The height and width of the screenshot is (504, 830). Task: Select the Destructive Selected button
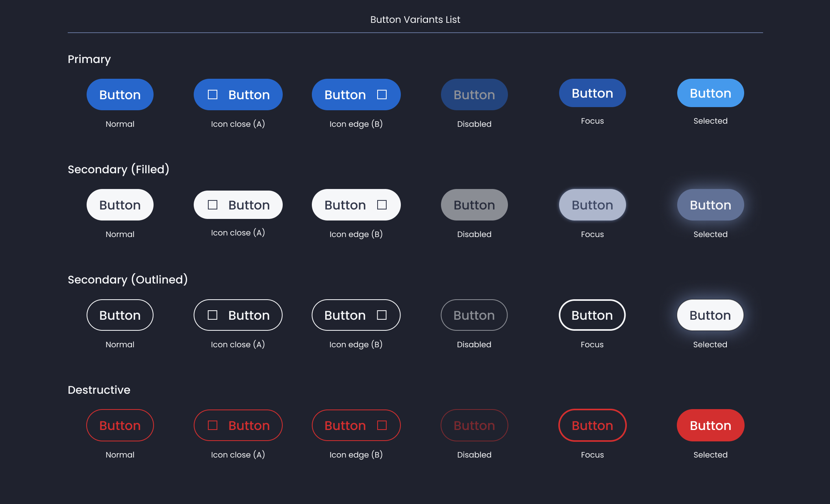pos(710,425)
